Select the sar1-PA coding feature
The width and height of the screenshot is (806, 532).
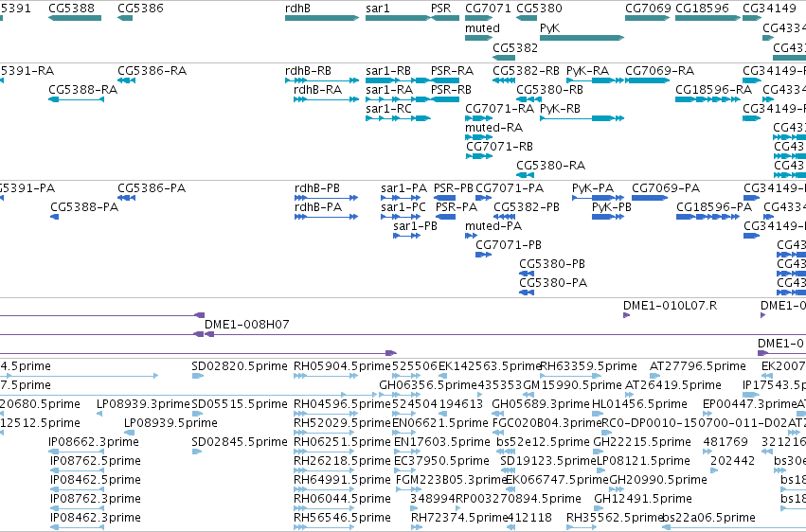coord(401,198)
